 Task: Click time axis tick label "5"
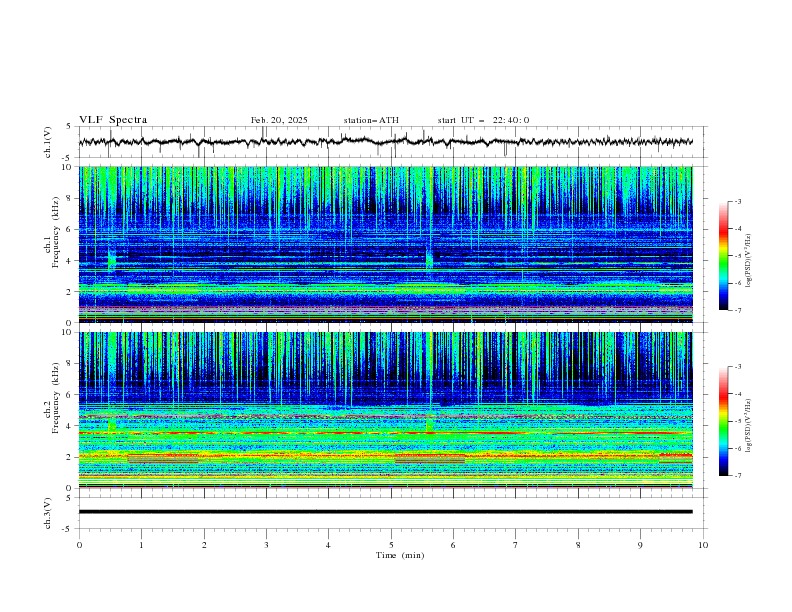(391, 545)
